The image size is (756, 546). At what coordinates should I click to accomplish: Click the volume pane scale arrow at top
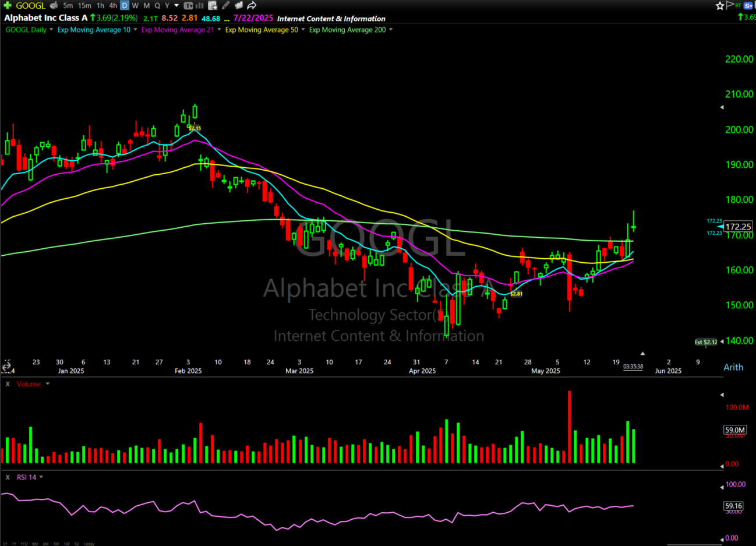tap(722, 394)
